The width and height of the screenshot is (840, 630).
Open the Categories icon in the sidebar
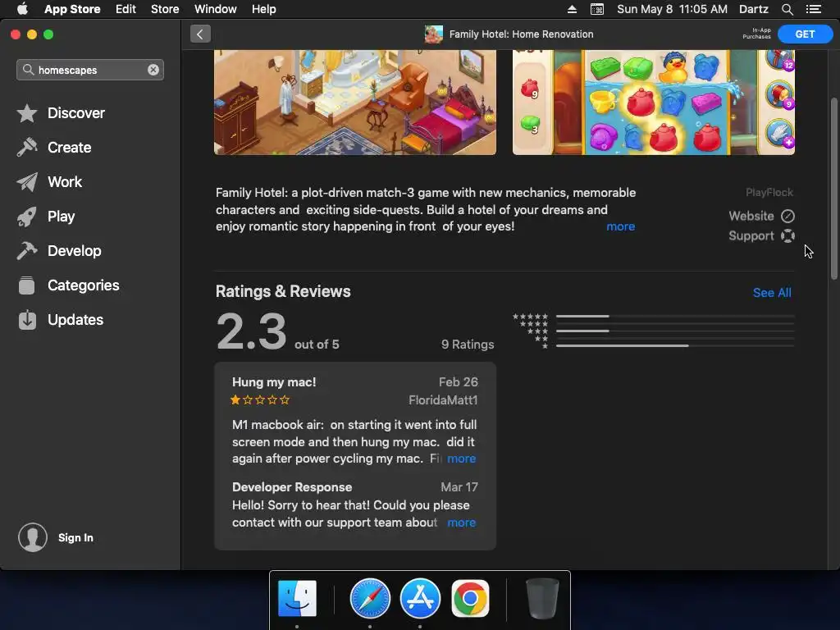point(27,285)
